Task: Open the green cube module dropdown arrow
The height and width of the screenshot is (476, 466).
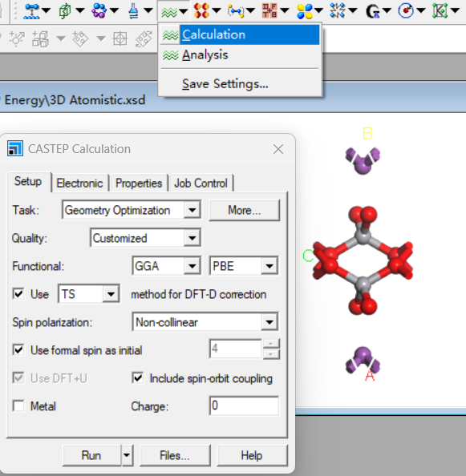Action: [x=80, y=11]
